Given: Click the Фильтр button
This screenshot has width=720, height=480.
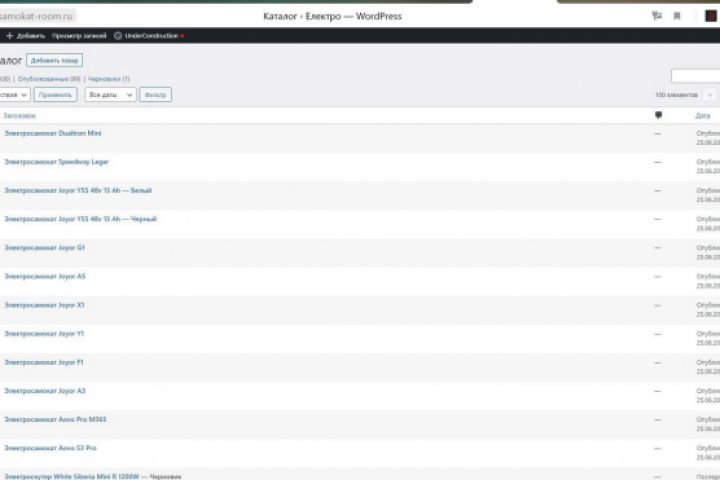Looking at the screenshot, I should pos(155,95).
